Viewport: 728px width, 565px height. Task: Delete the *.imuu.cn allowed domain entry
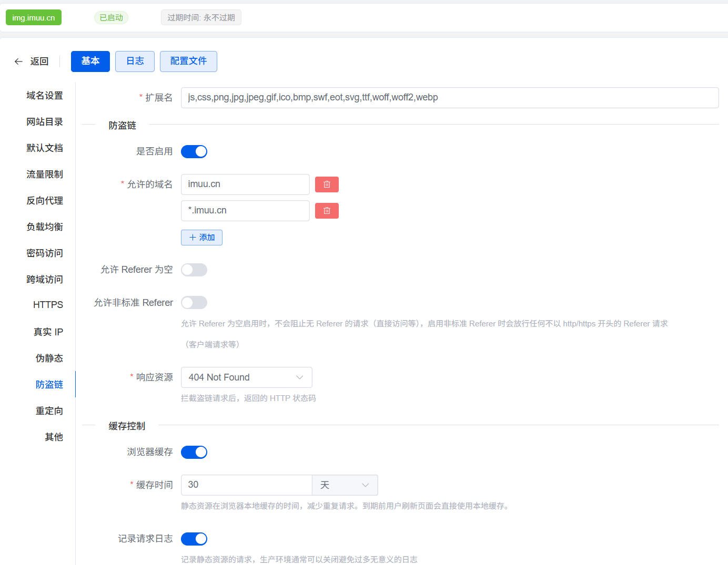point(327,211)
